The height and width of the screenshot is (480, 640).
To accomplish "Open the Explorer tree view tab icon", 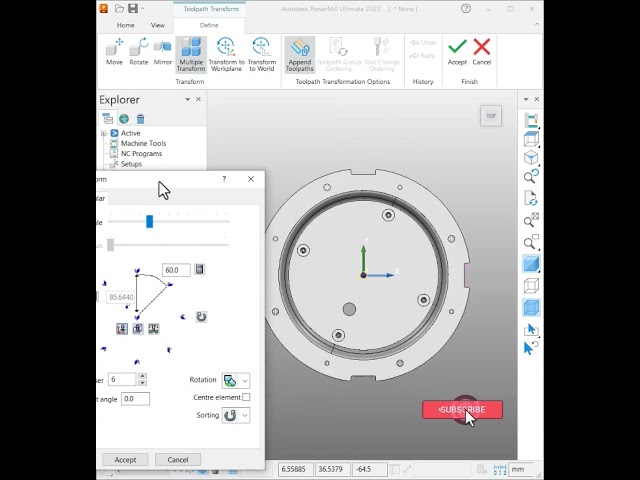I will (108, 119).
